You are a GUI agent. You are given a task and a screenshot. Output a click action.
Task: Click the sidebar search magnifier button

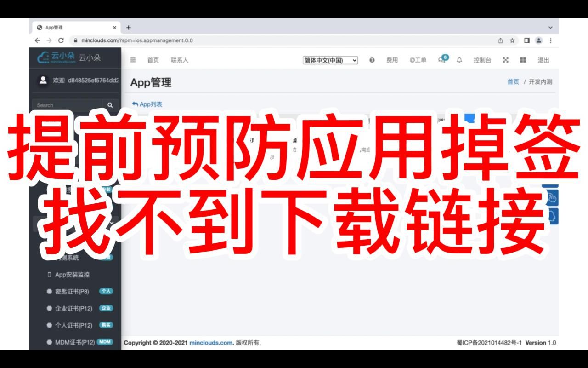pyautogui.click(x=110, y=105)
